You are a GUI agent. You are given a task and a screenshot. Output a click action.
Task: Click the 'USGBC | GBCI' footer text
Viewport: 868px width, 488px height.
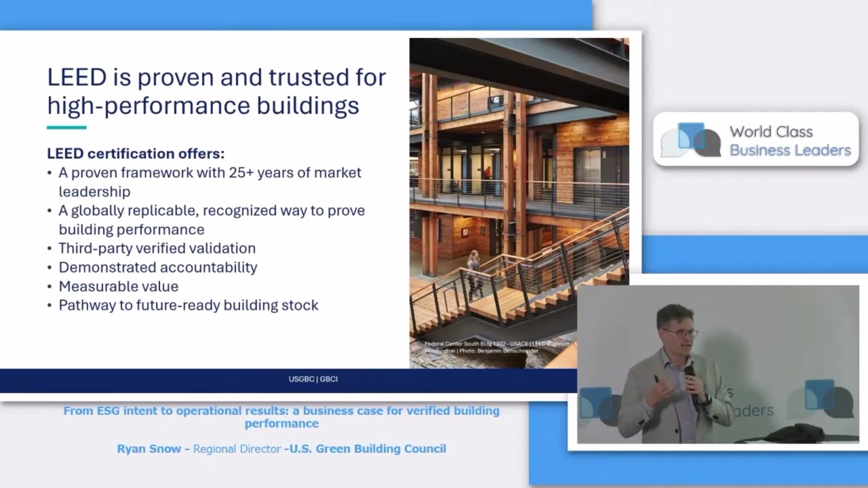coord(313,379)
